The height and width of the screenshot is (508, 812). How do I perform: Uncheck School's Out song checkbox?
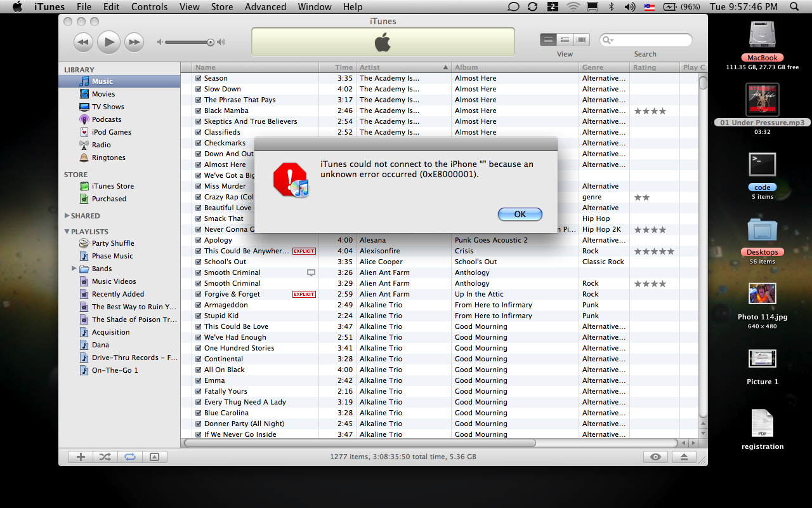(x=199, y=262)
